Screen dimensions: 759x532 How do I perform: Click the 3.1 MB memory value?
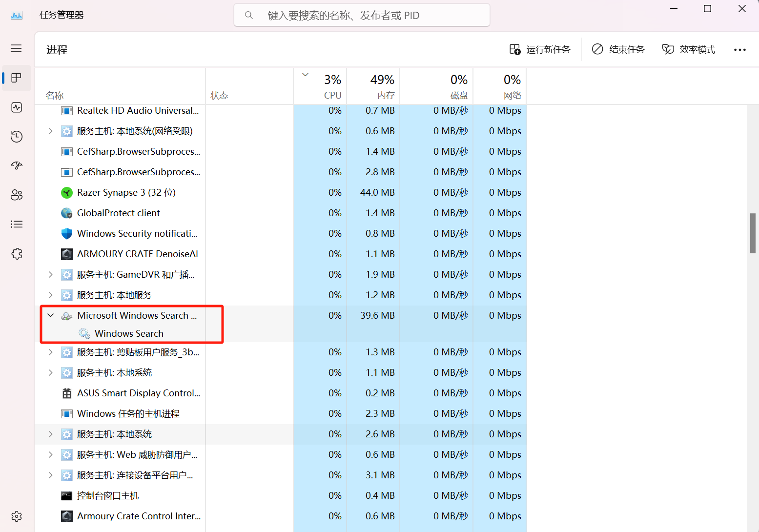tap(380, 475)
